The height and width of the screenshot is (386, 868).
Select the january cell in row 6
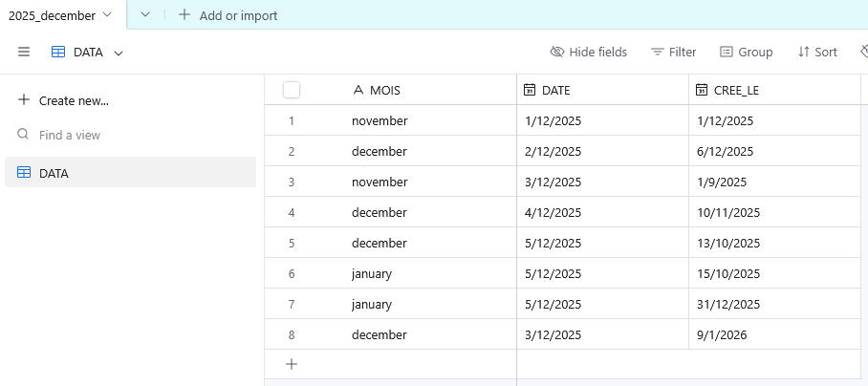pyautogui.click(x=372, y=273)
